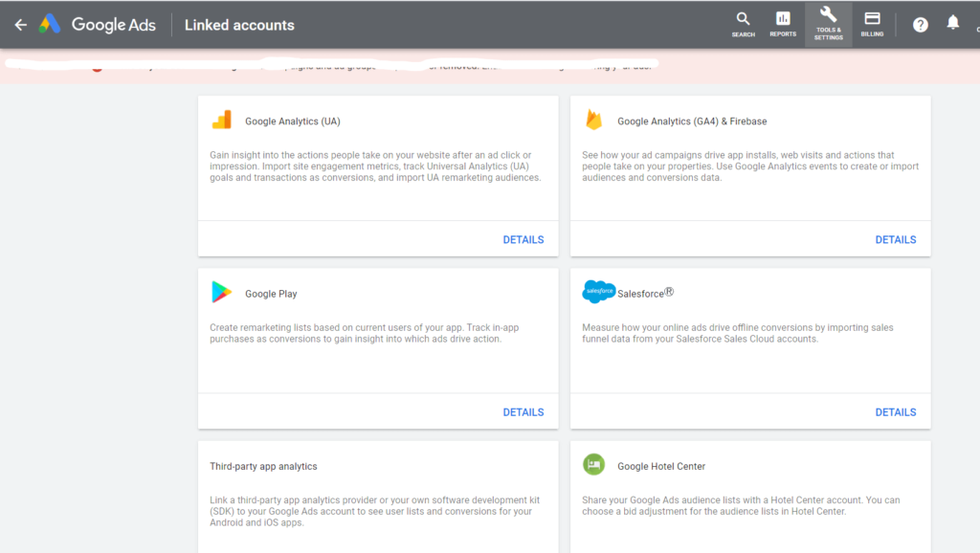Viewport: 980px width, 553px height.
Task: Click the Google Play card title
Action: [271, 294]
